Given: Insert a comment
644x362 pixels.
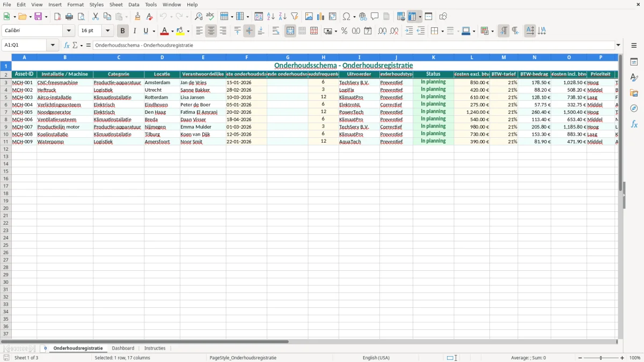Looking at the screenshot, I should click(375, 17).
